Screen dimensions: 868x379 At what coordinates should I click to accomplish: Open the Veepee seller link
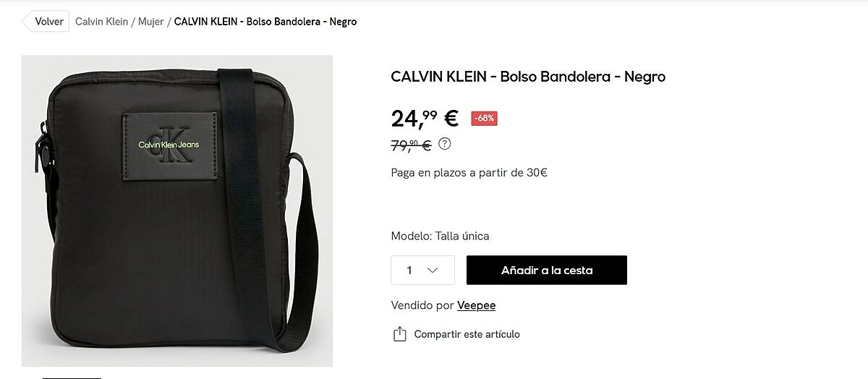coord(476,305)
